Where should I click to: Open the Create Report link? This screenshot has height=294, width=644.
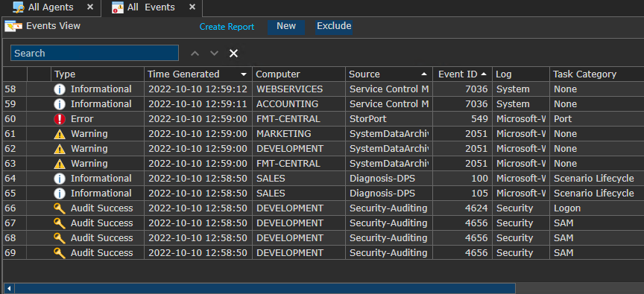[227, 27]
